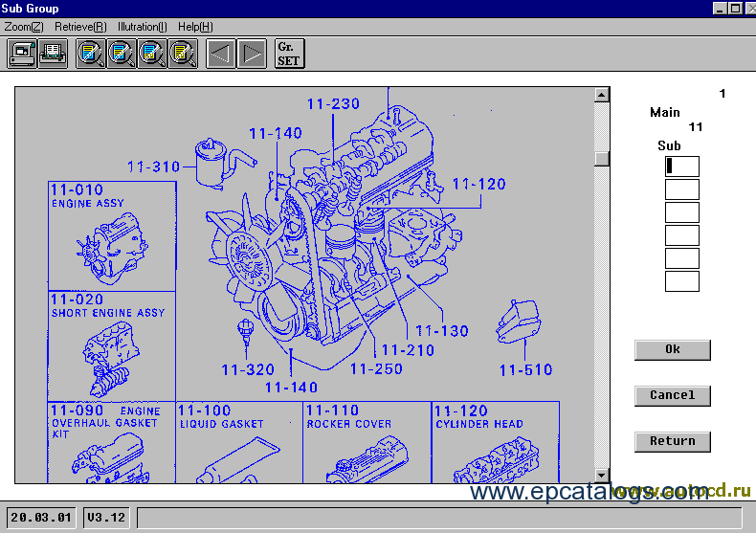Viewport: 756px width, 533px height.
Task: Click the computer screen toolbar icon
Action: [22, 54]
